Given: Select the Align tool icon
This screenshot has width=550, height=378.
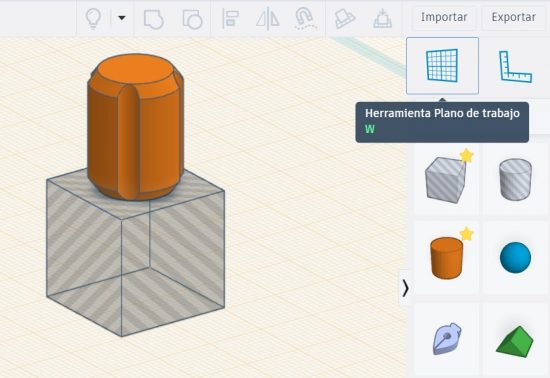Looking at the screenshot, I should (x=230, y=19).
